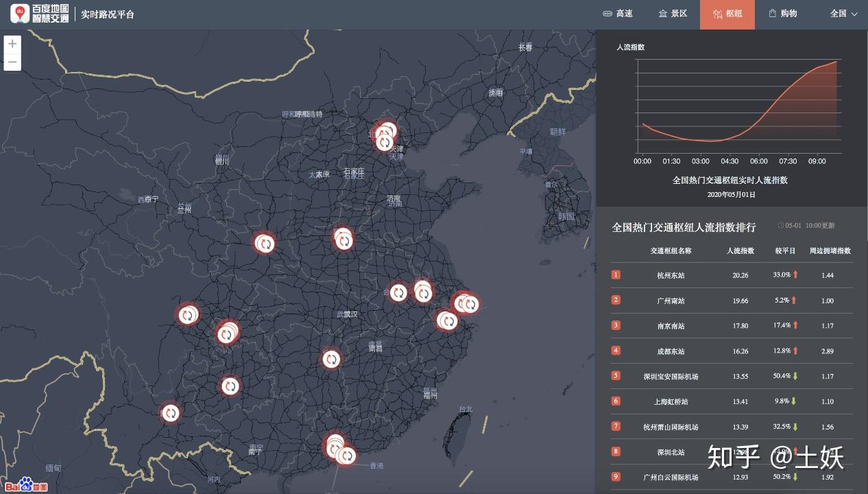Screen dimensions: 868x494
Task: Switch to the 高速 tab
Action: tap(618, 14)
